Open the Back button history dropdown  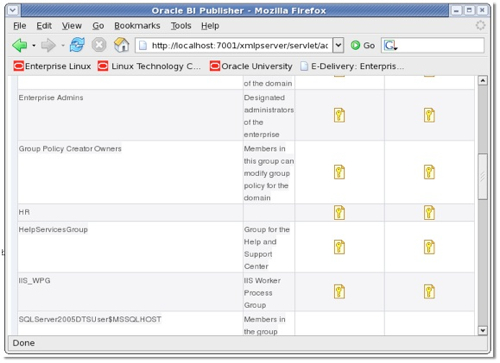point(34,45)
